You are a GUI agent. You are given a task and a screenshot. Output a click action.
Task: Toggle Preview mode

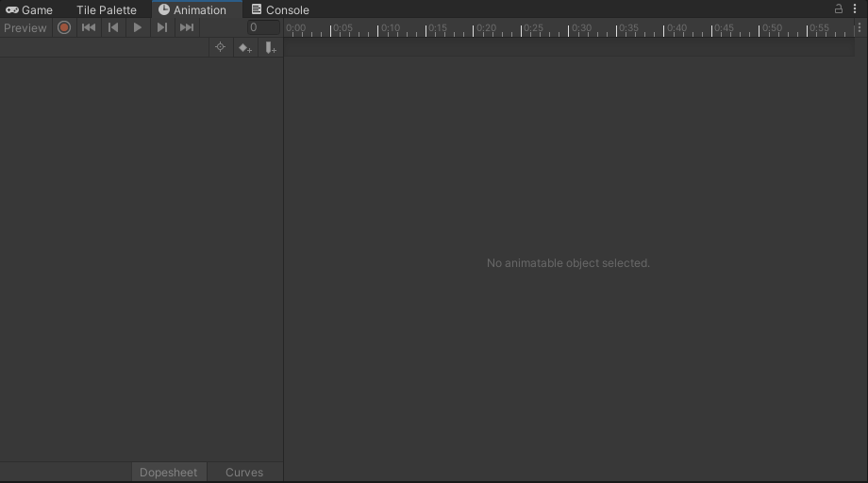25,27
